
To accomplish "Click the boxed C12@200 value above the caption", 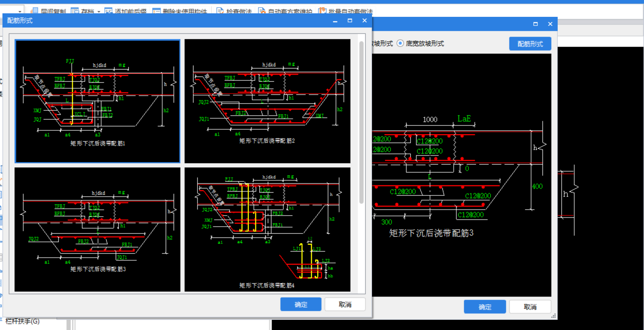I will tap(471, 215).
